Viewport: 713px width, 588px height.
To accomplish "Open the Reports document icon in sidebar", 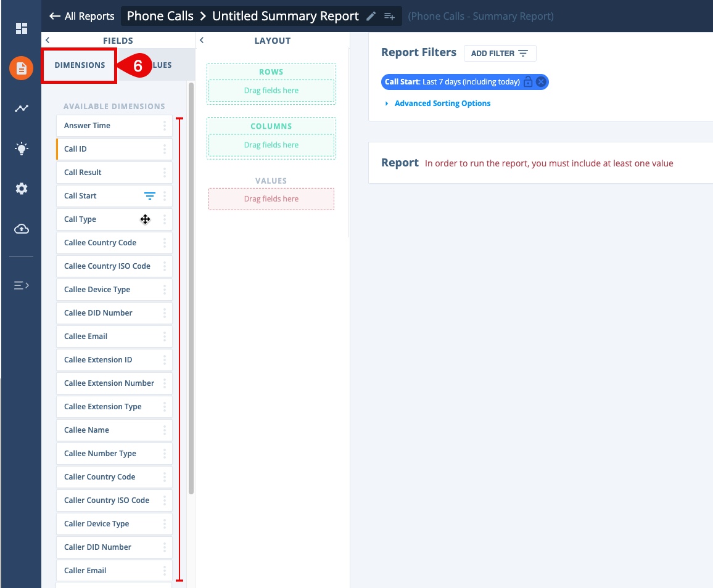I will 22,68.
